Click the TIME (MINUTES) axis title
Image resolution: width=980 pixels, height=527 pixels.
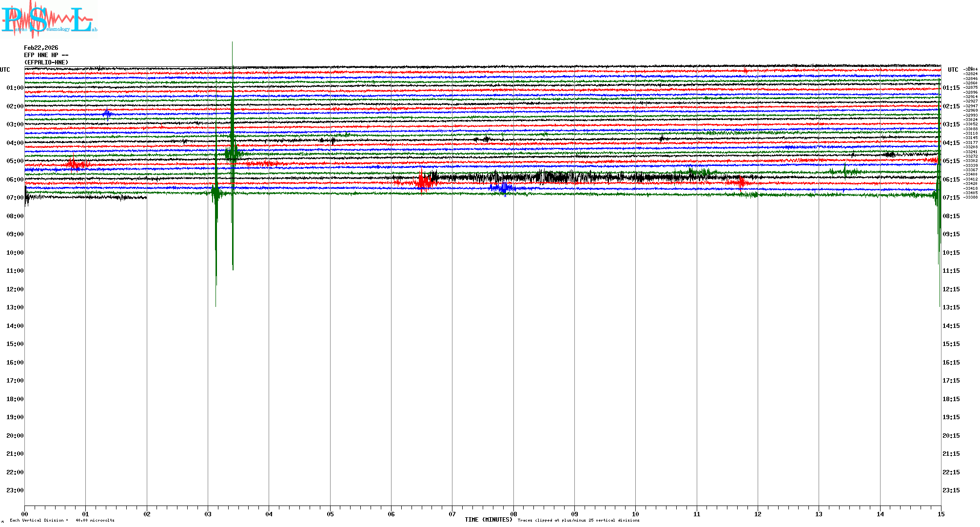[x=489, y=520]
